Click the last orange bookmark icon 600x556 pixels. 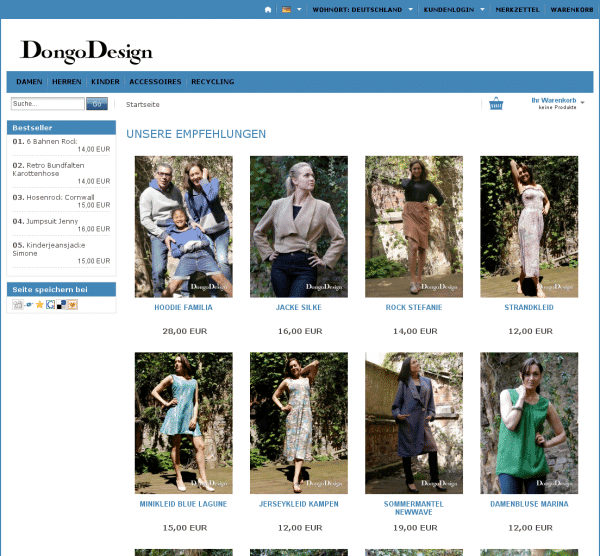click(71, 305)
